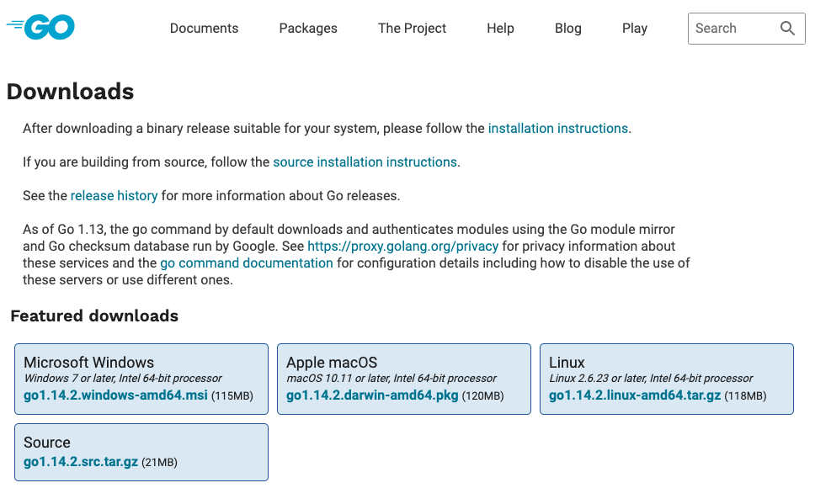Screen dimensions: 815x504
Task: Visit the proxy.golang.org/privacy link
Action: pyautogui.click(x=402, y=247)
